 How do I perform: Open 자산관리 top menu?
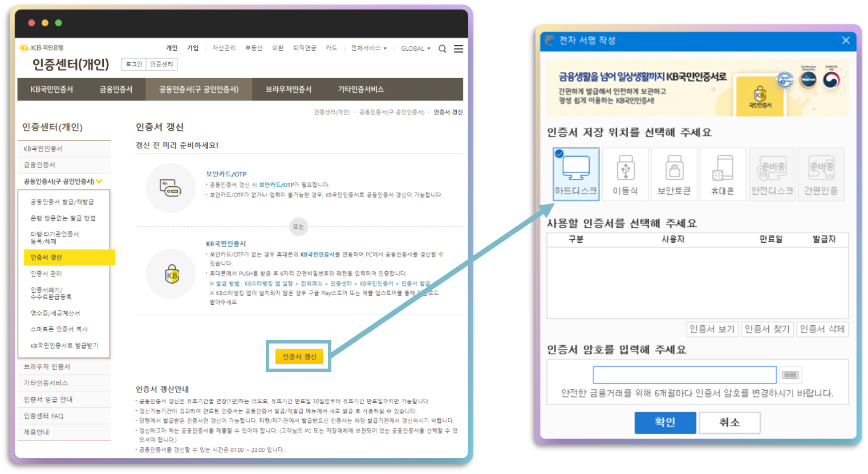tap(224, 48)
